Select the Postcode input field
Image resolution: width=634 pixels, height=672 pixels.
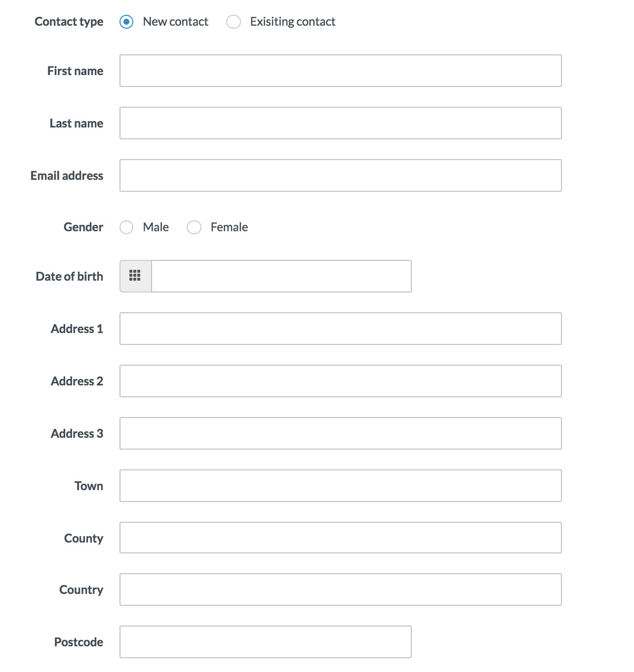coord(265,642)
